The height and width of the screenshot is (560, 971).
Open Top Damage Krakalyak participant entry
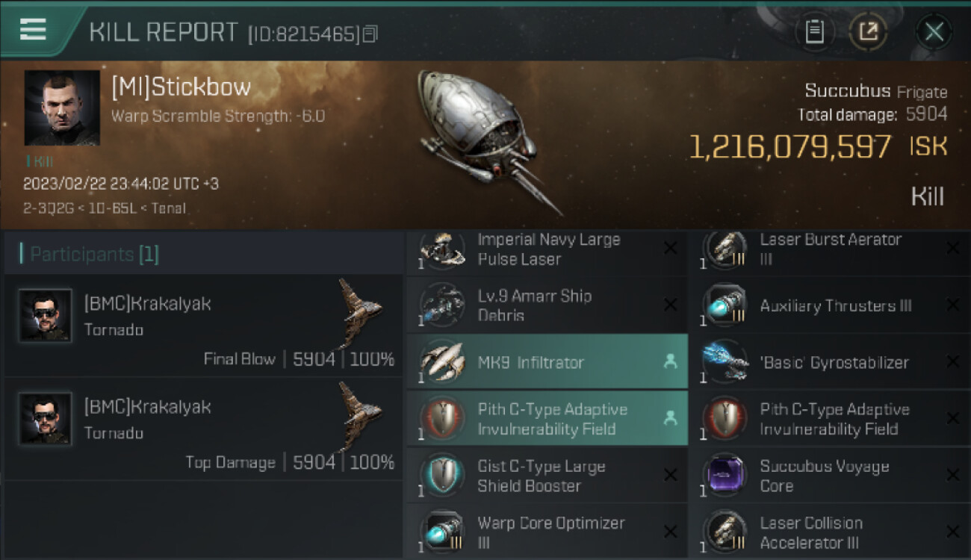[203, 429]
